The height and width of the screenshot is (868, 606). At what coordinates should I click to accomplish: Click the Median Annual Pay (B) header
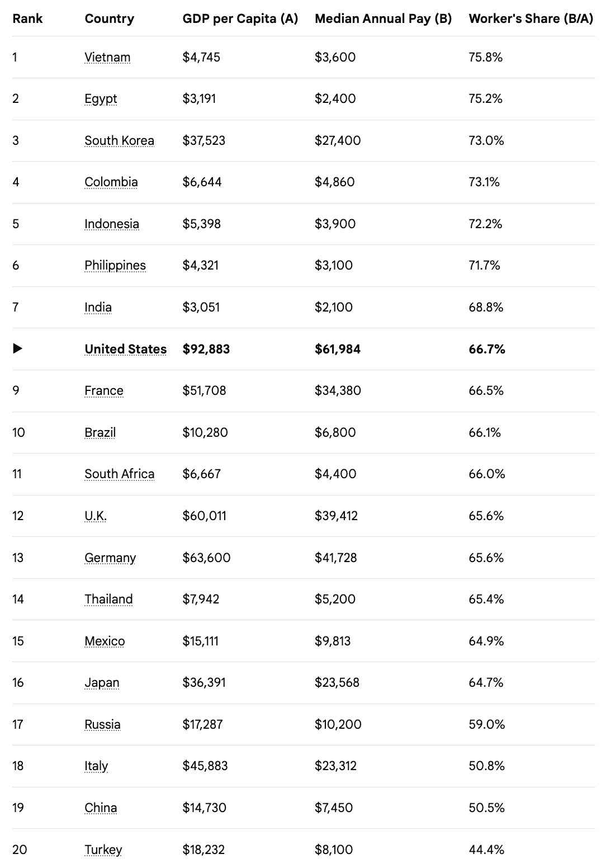pos(383,18)
